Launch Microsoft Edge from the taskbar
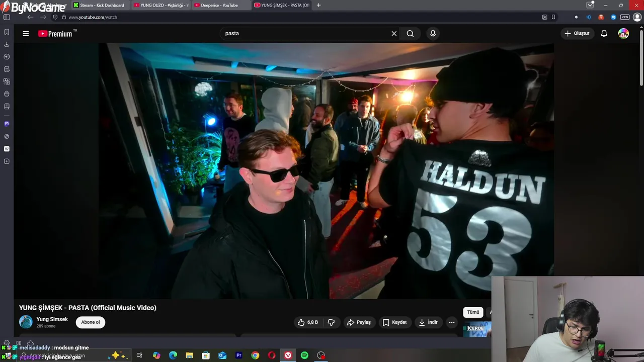This screenshot has width=644, height=362. (173, 355)
